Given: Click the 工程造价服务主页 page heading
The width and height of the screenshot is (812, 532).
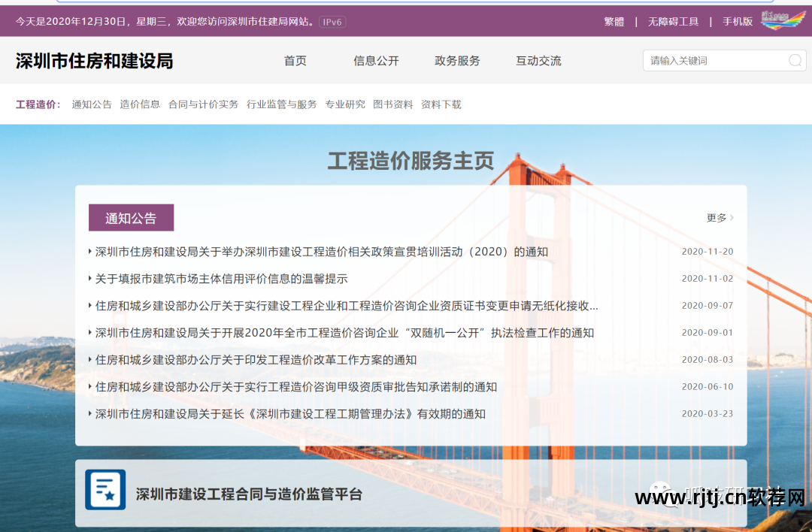Looking at the screenshot, I should tap(411, 161).
